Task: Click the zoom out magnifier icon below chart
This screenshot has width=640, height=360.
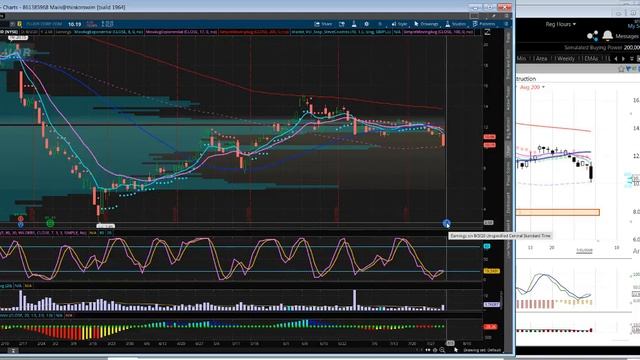Action: pos(442,350)
